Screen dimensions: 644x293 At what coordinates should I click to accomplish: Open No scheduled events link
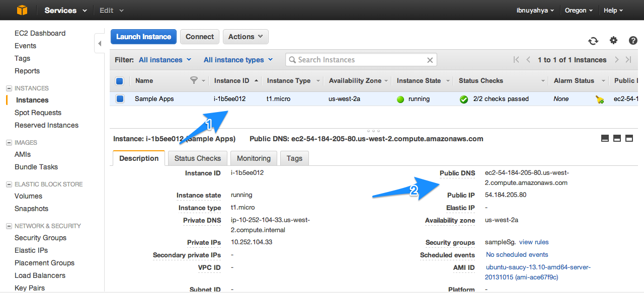pyautogui.click(x=517, y=255)
